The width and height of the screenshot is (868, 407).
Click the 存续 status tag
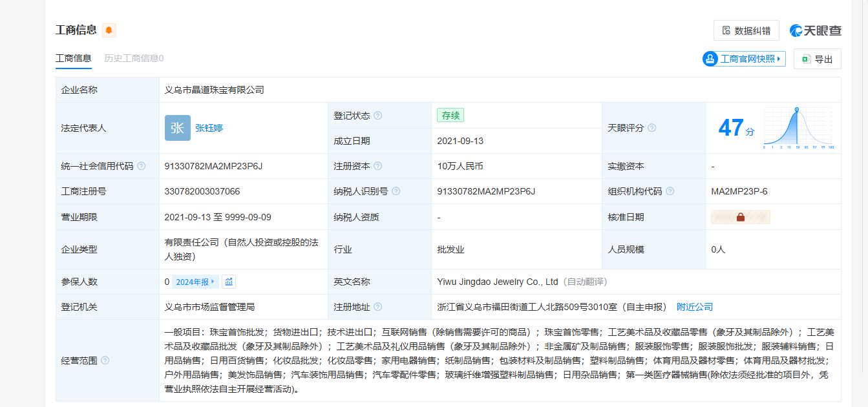pos(450,116)
